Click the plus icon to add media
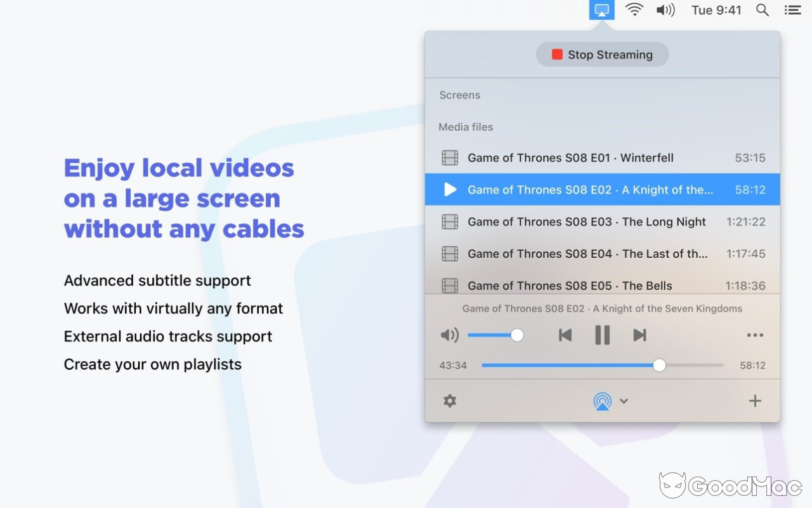The height and width of the screenshot is (508, 812). coord(755,401)
